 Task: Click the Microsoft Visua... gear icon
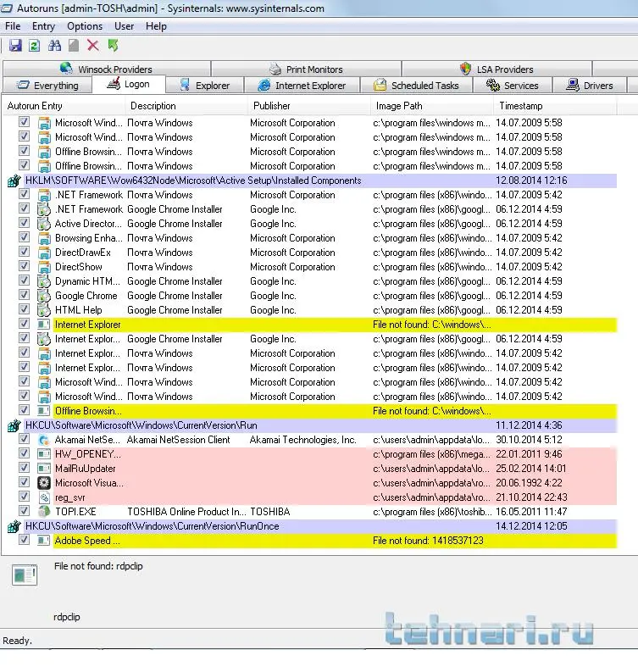44,483
